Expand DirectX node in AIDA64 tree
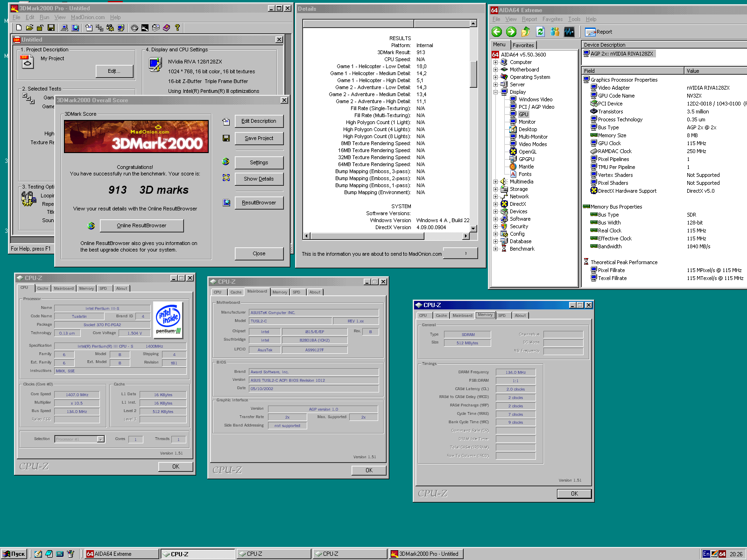Screen dimensions: 747x560 [x=495, y=204]
